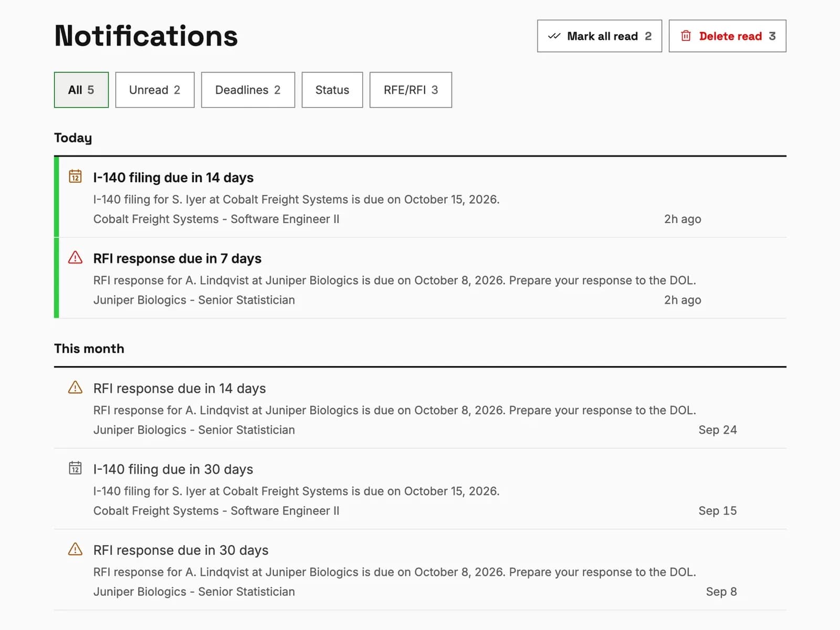Click description text of RFI 30 days notification
This screenshot has width=840, height=630.
(395, 572)
